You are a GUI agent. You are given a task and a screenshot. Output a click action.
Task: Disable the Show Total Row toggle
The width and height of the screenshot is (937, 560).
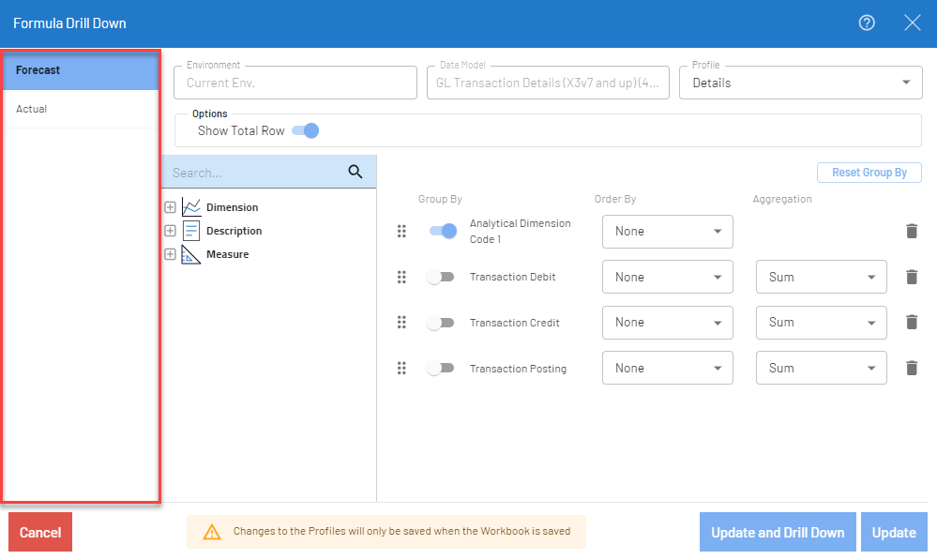[306, 130]
